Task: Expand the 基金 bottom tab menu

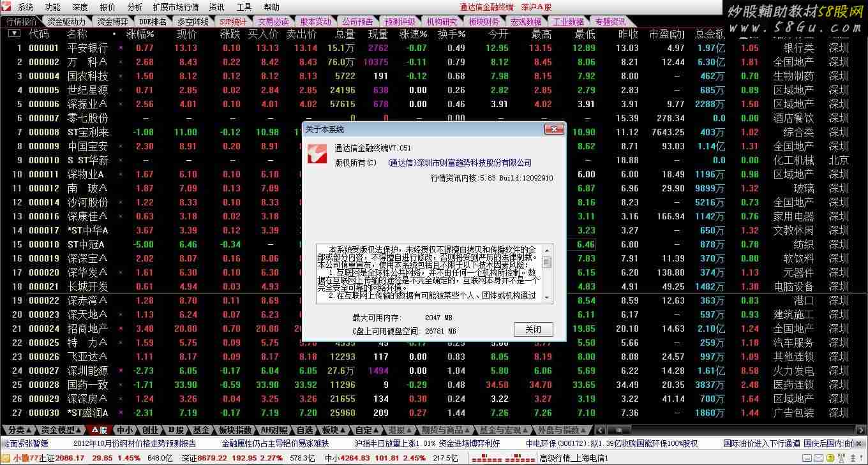Action: tap(201, 430)
